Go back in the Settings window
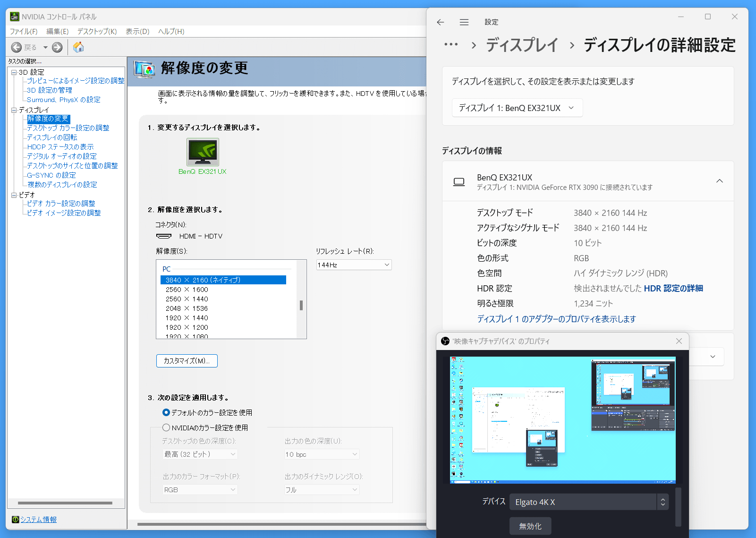 (x=441, y=22)
